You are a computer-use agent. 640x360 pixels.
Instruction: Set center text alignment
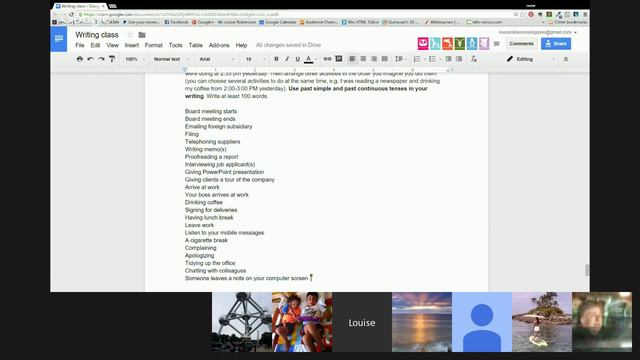click(363, 59)
